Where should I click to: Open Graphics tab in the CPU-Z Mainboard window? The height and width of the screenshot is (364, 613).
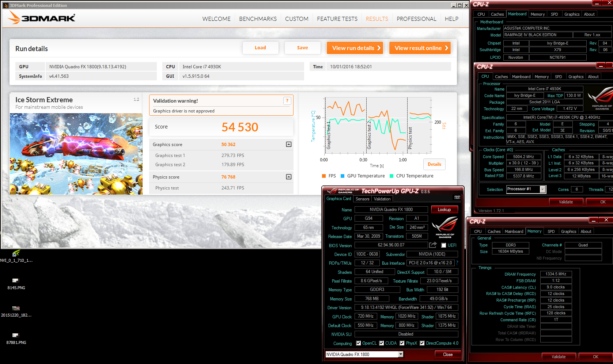point(572,14)
